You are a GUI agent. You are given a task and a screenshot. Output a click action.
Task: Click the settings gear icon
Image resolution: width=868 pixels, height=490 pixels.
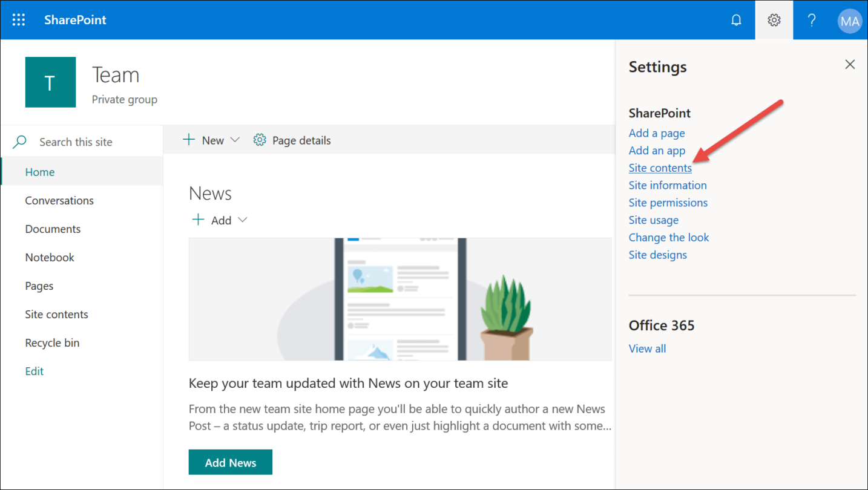pyautogui.click(x=774, y=20)
